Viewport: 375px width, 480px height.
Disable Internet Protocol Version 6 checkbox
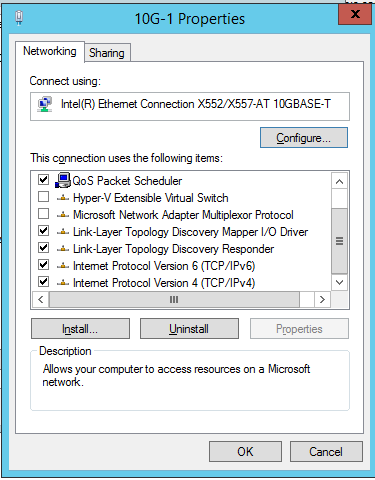(x=43, y=265)
